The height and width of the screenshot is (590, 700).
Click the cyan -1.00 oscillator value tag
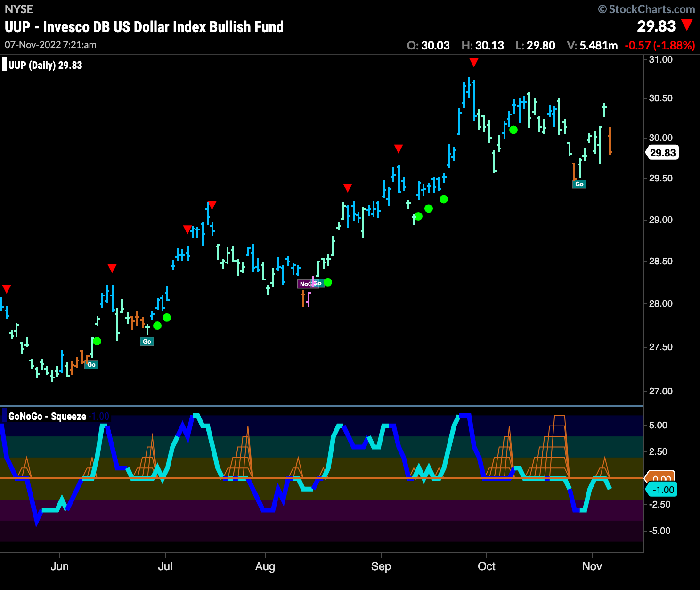pyautogui.click(x=661, y=490)
